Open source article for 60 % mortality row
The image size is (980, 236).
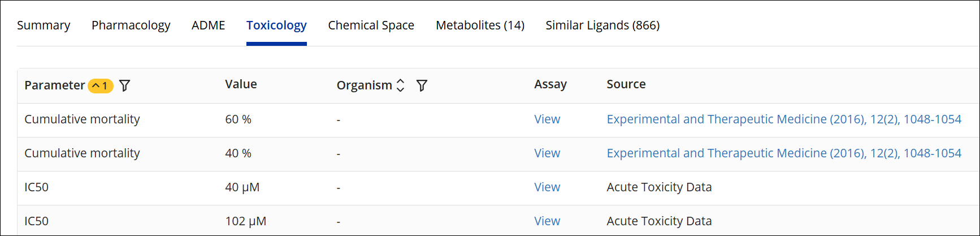pyautogui.click(x=783, y=119)
